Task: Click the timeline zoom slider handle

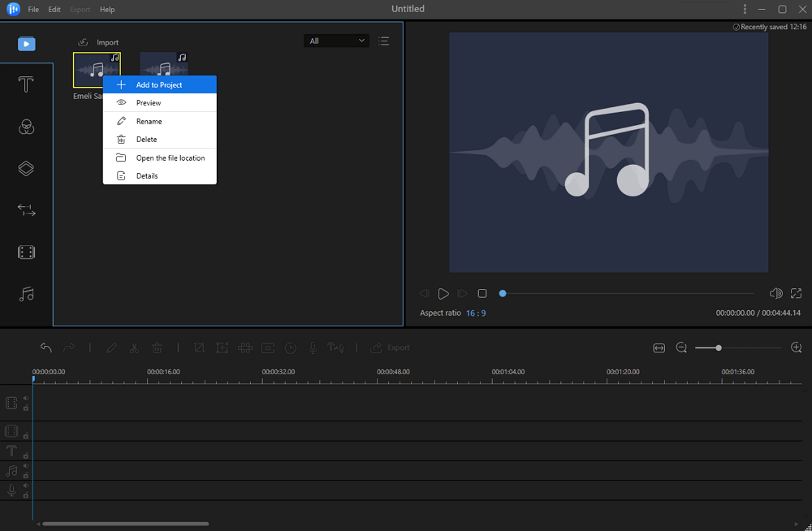Action: point(719,348)
